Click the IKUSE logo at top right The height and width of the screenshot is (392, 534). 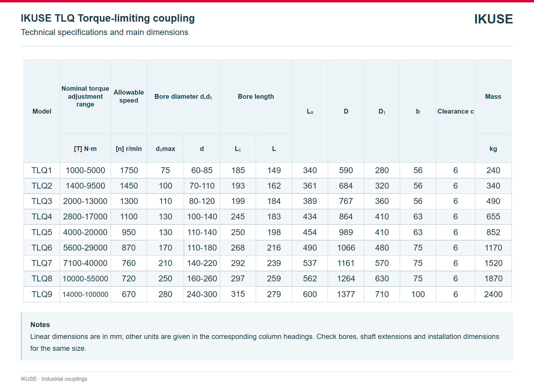click(493, 19)
